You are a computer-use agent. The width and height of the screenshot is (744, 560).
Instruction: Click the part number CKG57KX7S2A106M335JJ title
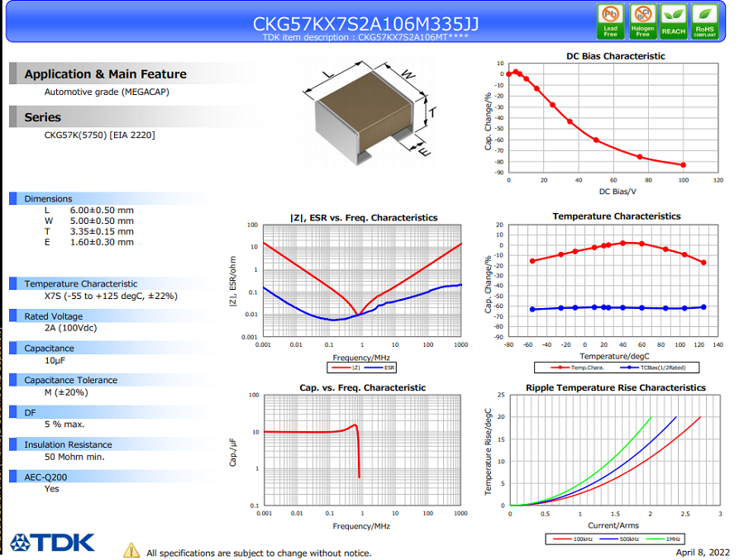click(x=365, y=23)
